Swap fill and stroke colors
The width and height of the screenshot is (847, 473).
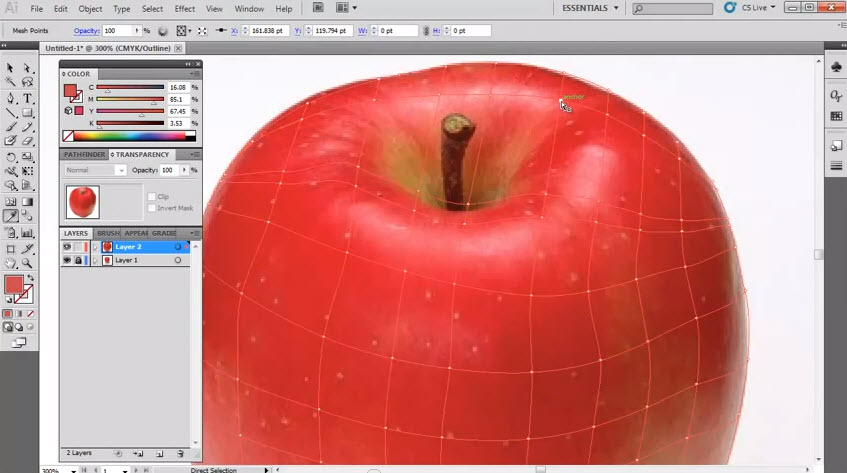pyautogui.click(x=31, y=278)
